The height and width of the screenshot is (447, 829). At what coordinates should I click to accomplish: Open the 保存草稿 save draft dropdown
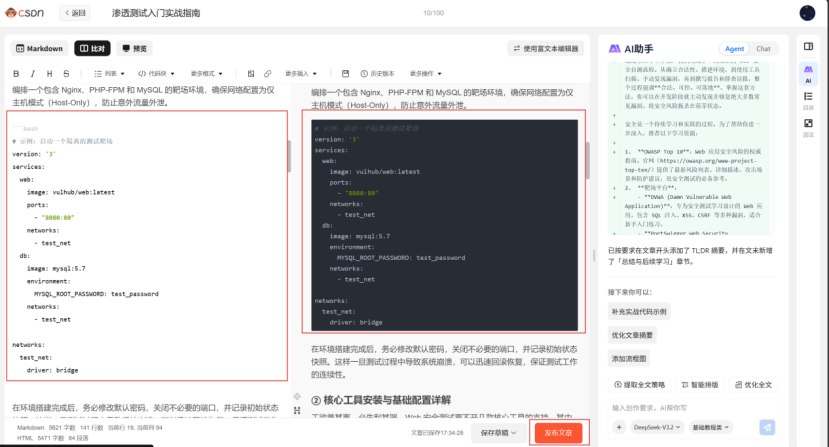coord(498,433)
